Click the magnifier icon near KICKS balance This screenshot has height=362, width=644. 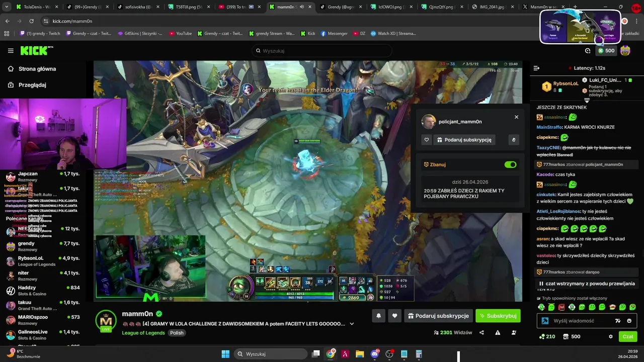pyautogui.click(x=588, y=51)
